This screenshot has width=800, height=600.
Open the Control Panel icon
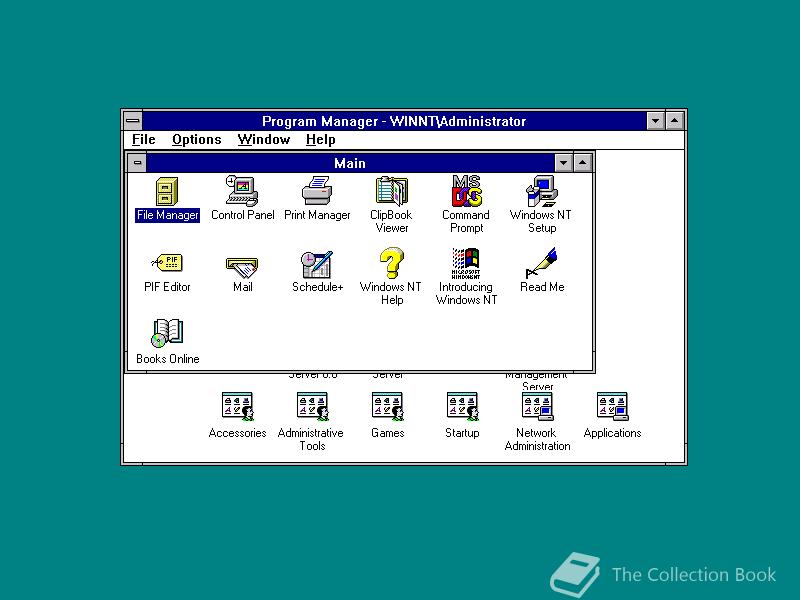point(242,191)
